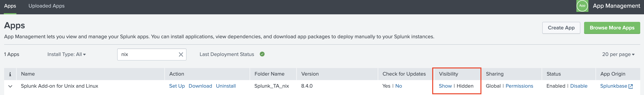The height and width of the screenshot is (95, 644).
Task: Click the Create App button
Action: tap(561, 28)
